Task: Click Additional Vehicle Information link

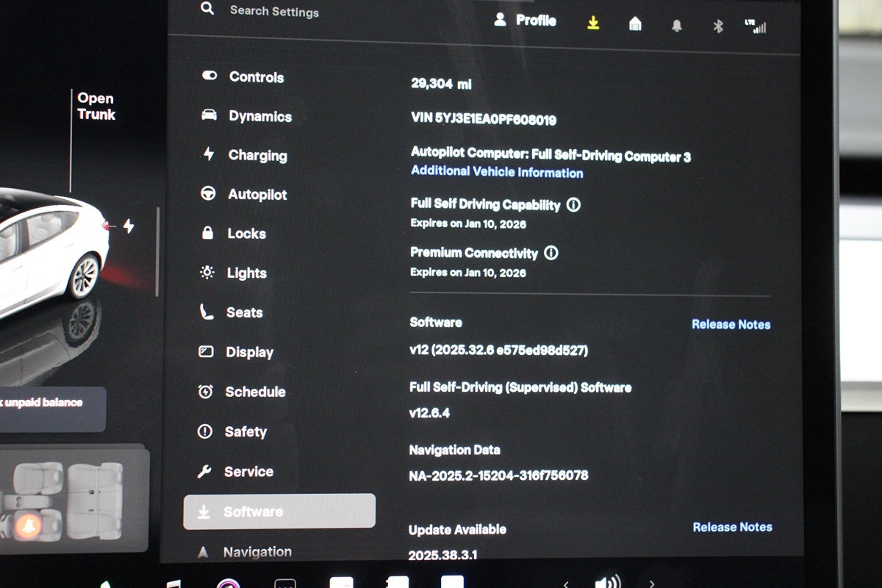Action: (x=497, y=172)
